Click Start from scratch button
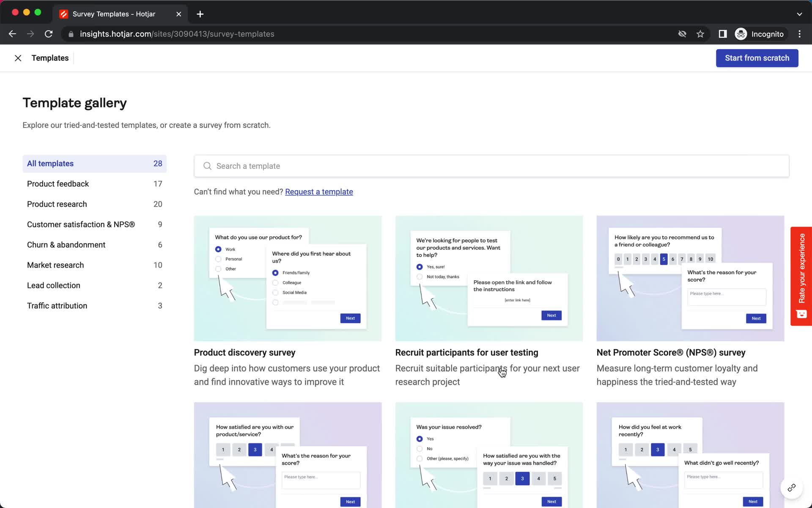 click(757, 58)
